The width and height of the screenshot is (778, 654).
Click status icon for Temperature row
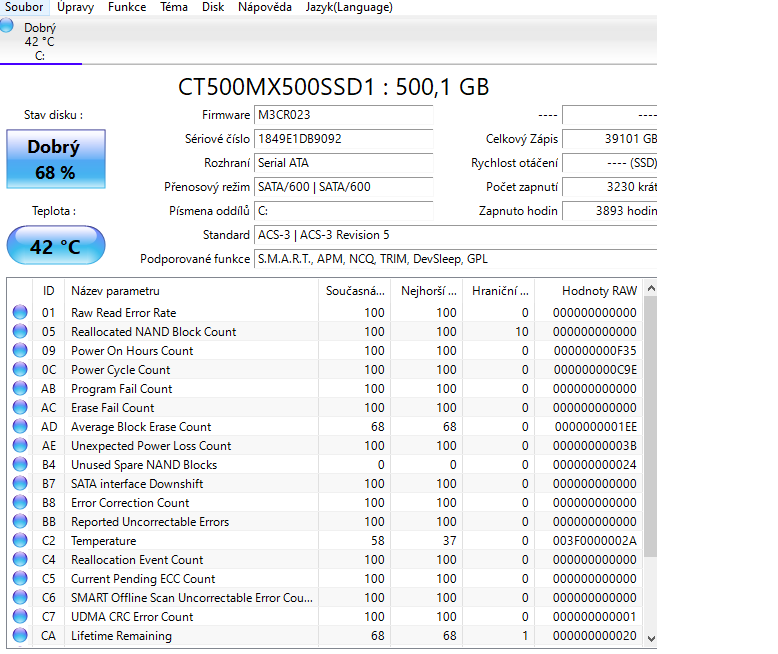coord(20,540)
